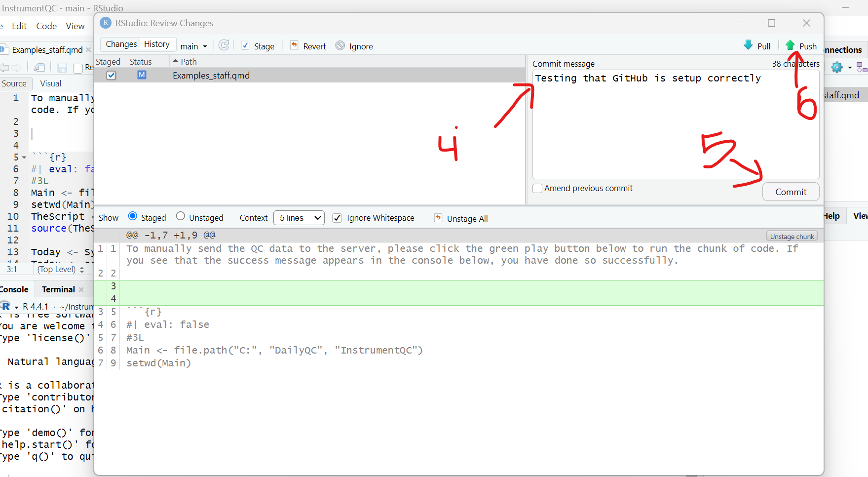Click the Ignore icon in toolbar
The image size is (868, 477).
340,46
